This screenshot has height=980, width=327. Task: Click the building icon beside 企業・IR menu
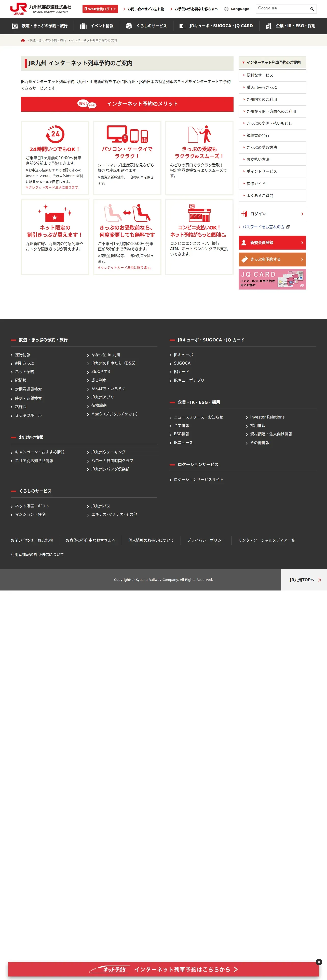(268, 26)
